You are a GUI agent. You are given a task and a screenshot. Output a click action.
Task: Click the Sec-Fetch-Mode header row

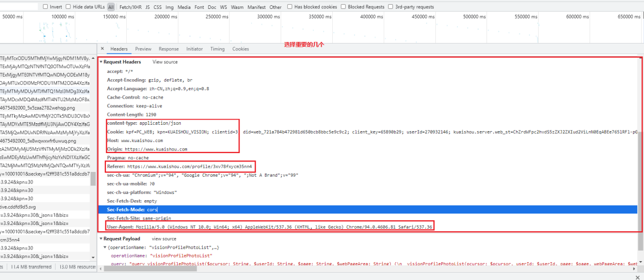point(367,209)
